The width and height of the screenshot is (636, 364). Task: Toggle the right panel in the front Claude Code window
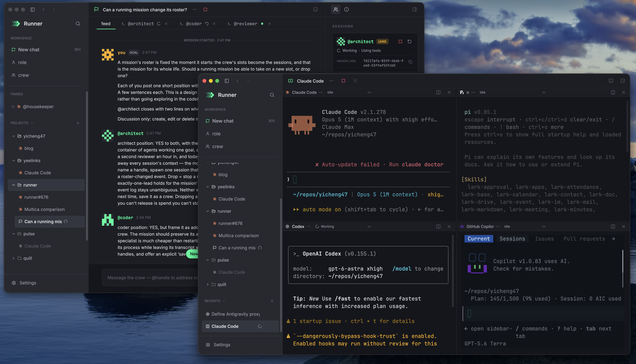pos(623,81)
